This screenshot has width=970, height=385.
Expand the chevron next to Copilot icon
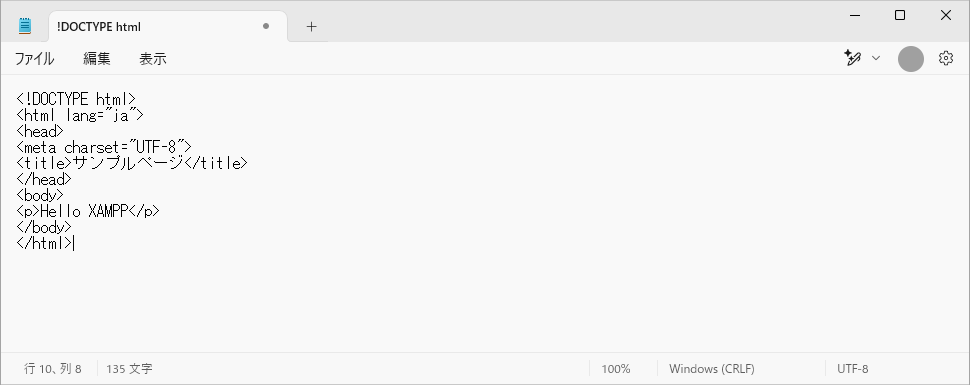coord(875,58)
